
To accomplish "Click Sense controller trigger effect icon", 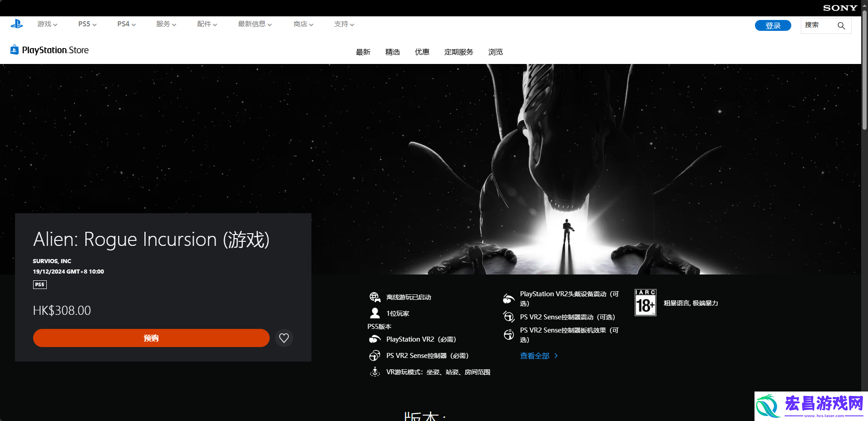I will click(x=508, y=335).
